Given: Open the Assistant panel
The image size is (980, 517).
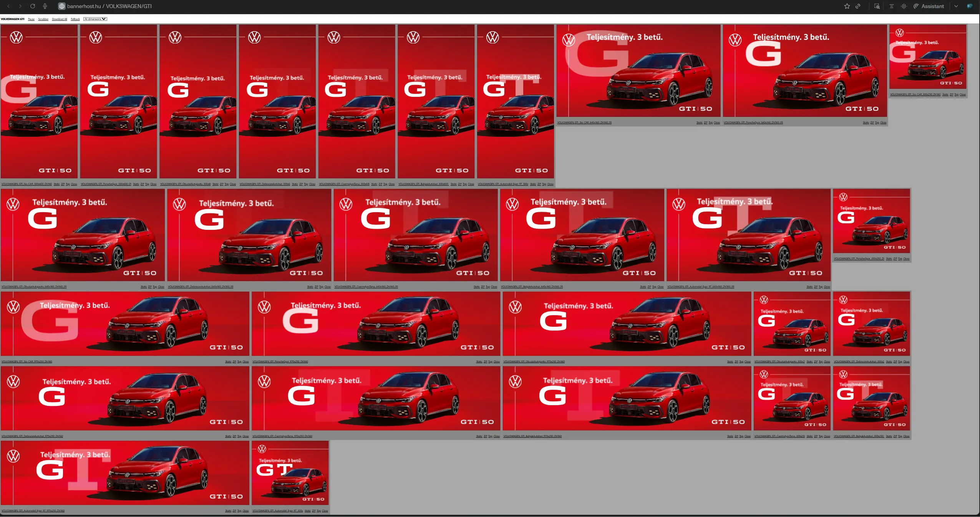Looking at the screenshot, I should pyautogui.click(x=929, y=6).
